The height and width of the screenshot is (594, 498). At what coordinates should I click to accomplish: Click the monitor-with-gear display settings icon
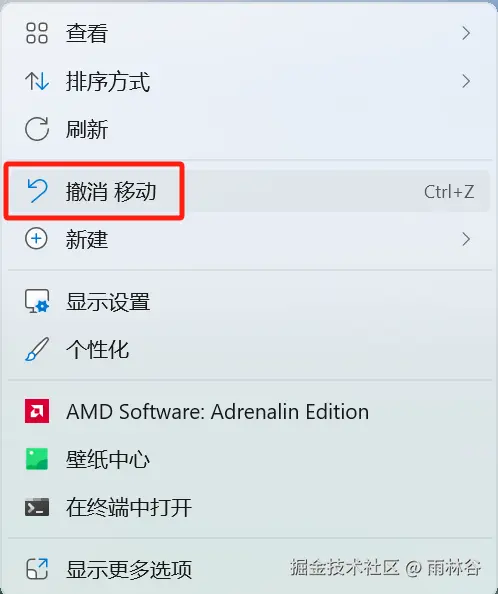(x=37, y=301)
